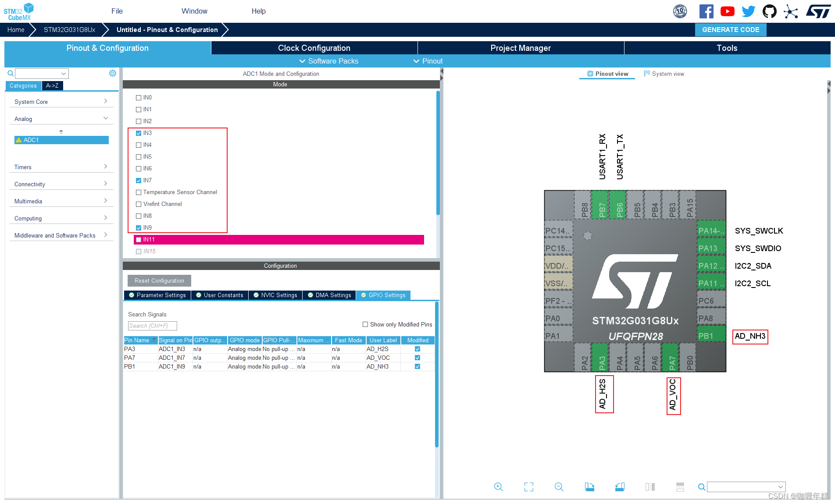Viewport: 835px width, 504px height.
Task: Open settings gear in the categories panel
Action: [x=113, y=73]
